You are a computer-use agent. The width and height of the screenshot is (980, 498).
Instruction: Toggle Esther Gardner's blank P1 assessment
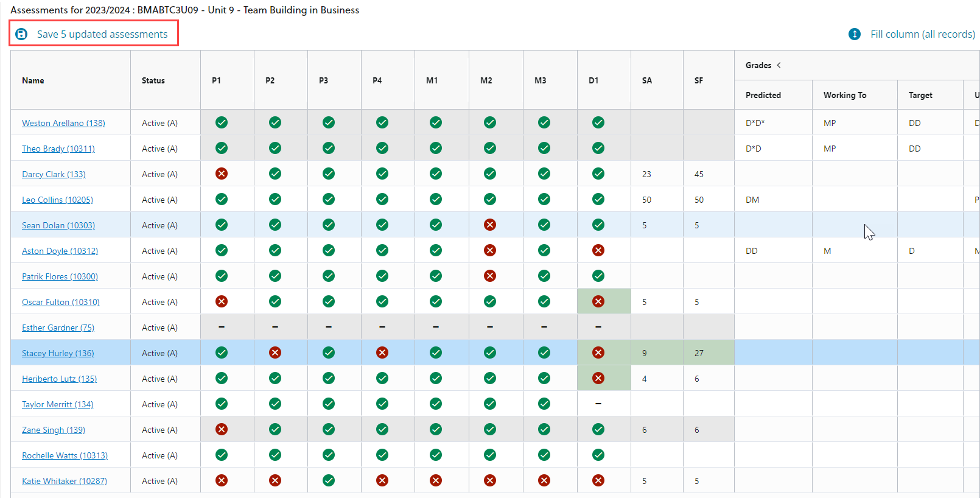coord(222,328)
